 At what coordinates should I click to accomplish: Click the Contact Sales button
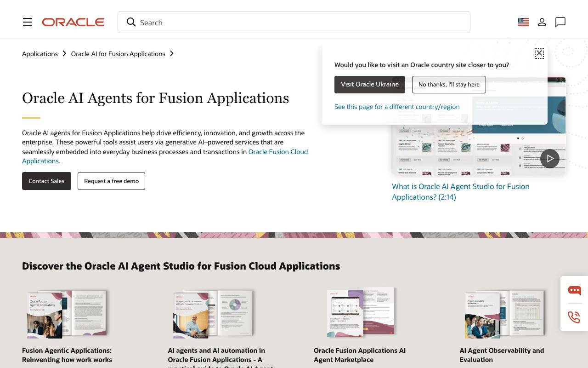click(46, 181)
